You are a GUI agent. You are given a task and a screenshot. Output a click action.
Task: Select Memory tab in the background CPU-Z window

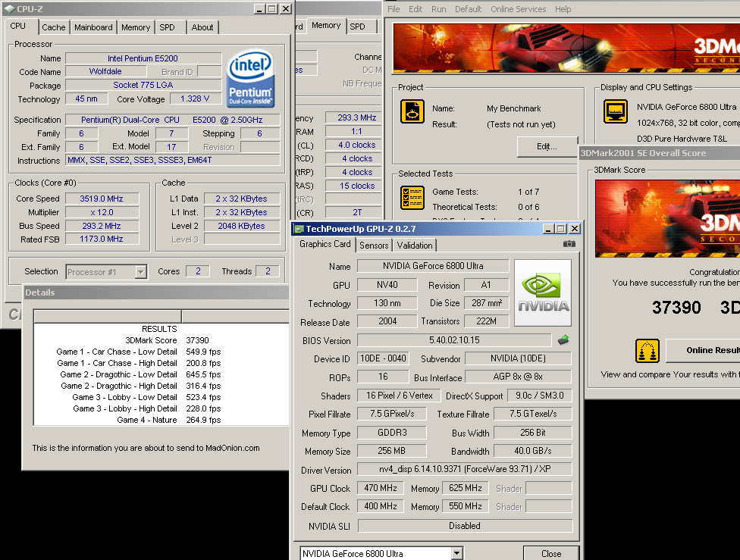click(x=325, y=26)
